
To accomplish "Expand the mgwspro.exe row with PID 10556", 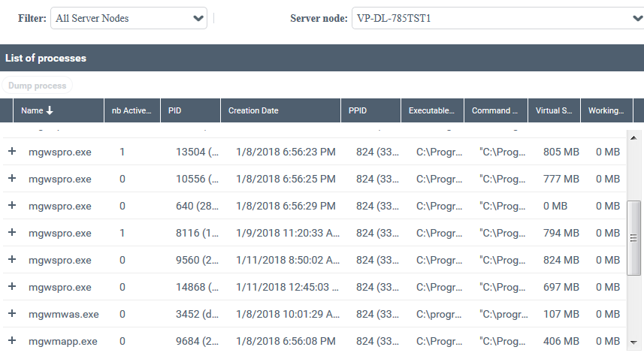I will coord(12,179).
